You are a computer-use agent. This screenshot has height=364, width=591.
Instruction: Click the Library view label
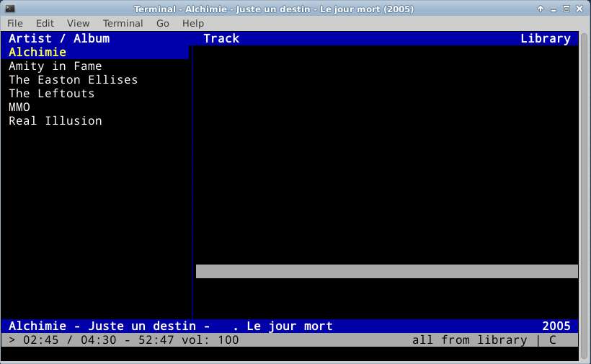pyautogui.click(x=546, y=38)
